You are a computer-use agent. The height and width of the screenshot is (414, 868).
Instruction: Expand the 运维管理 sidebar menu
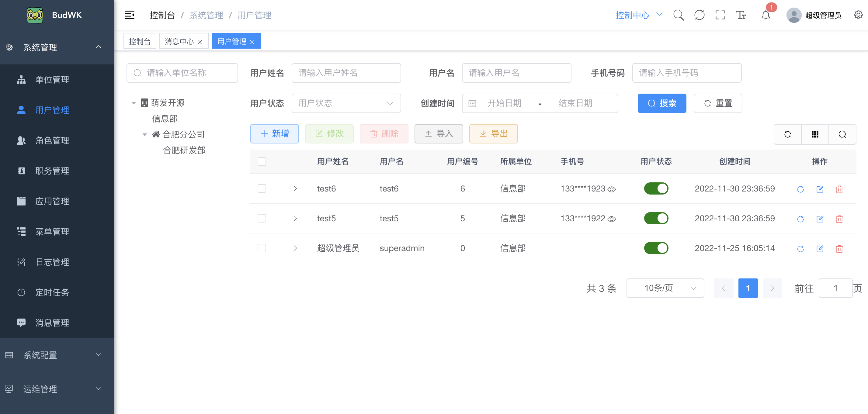tap(57, 389)
